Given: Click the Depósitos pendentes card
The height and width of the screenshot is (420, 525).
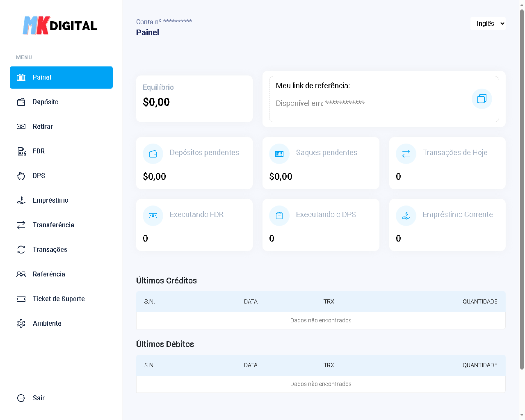Looking at the screenshot, I should (194, 163).
